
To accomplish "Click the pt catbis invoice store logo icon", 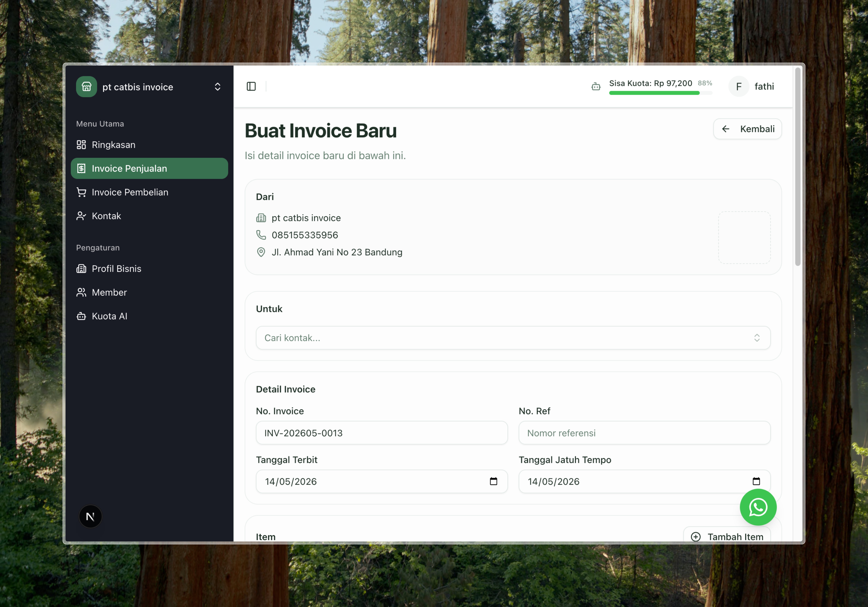I will [x=86, y=87].
